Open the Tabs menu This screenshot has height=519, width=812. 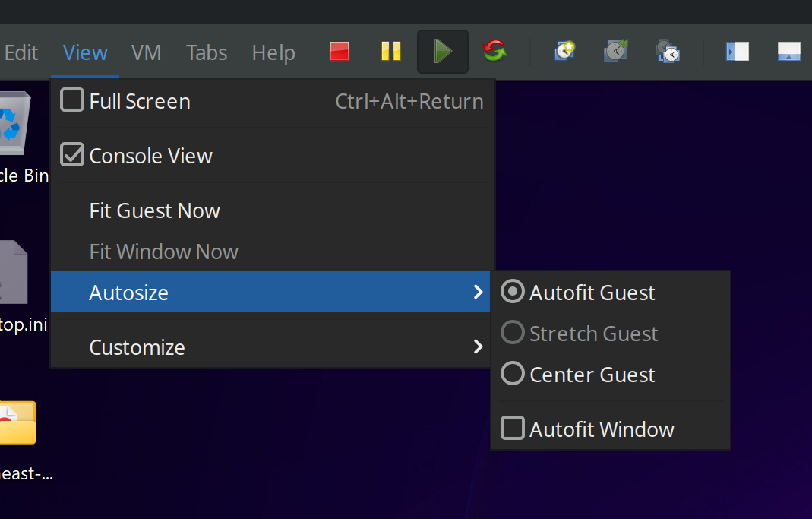tap(207, 52)
